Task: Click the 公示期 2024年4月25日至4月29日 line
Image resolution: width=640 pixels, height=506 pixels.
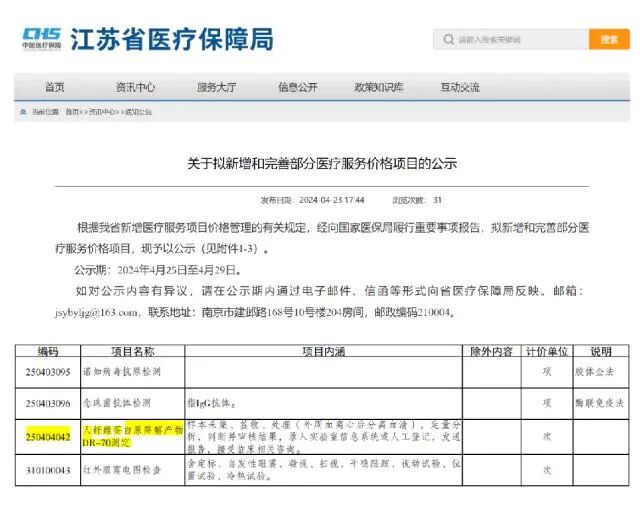Action: (157, 270)
